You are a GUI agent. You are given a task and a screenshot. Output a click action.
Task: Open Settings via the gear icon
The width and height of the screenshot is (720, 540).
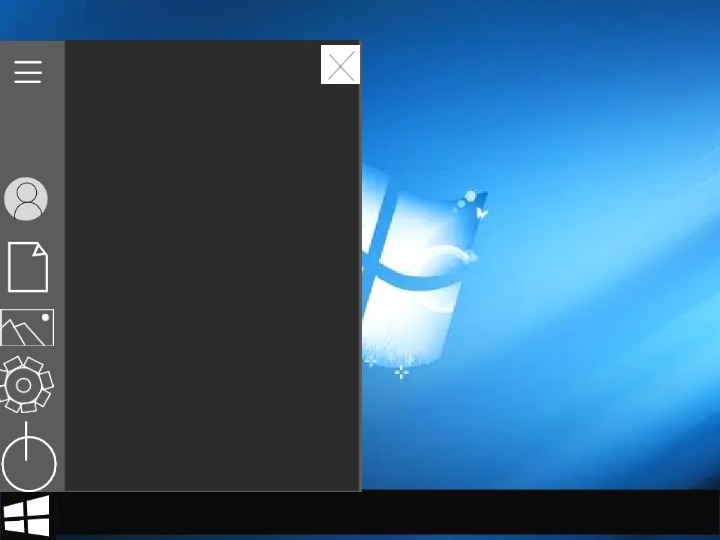tap(25, 385)
